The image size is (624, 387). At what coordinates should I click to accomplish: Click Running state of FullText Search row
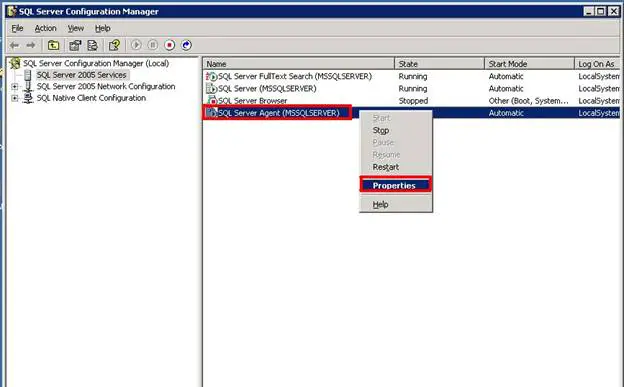coord(413,76)
